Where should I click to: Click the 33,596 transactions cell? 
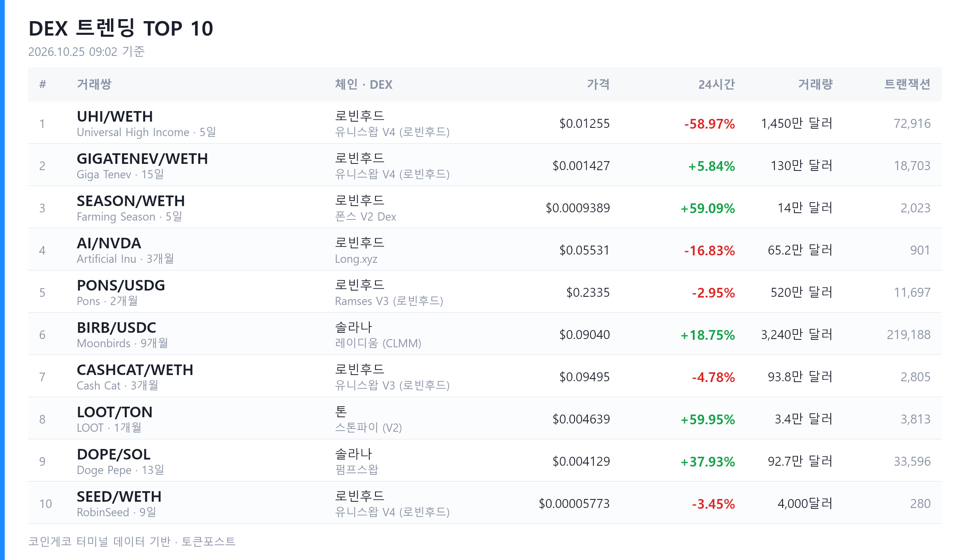[912, 461]
